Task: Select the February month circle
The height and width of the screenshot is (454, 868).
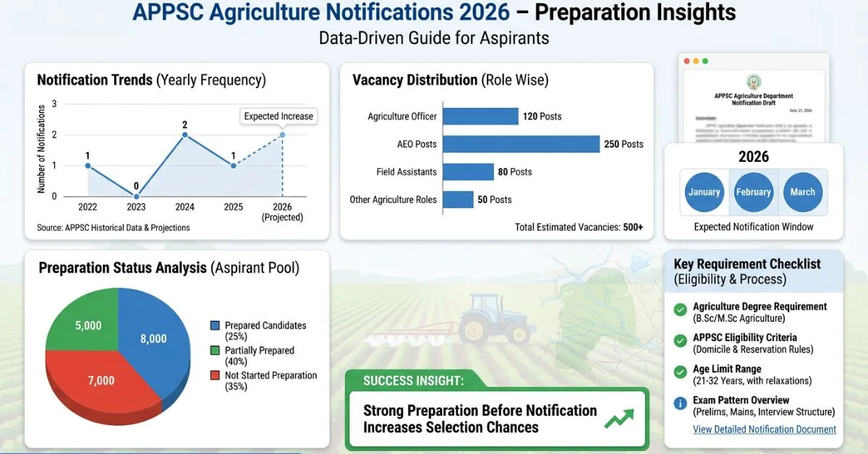Action: (753, 192)
